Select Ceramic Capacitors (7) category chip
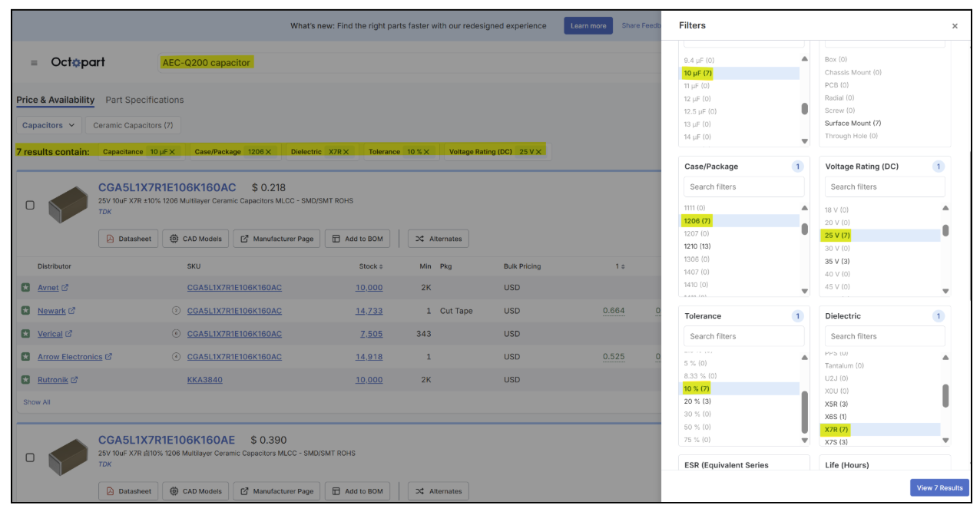980x515 pixels. (133, 125)
